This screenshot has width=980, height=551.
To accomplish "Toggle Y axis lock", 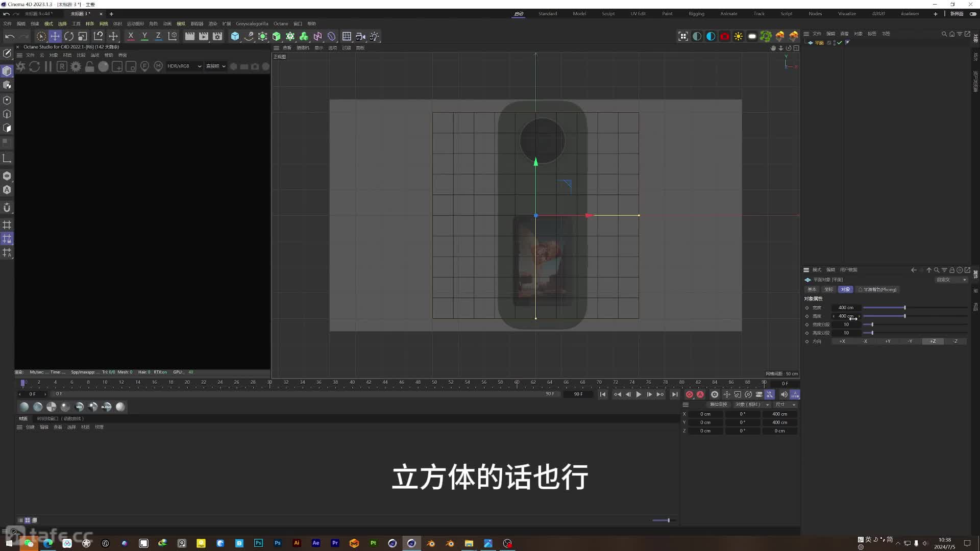I will [144, 36].
